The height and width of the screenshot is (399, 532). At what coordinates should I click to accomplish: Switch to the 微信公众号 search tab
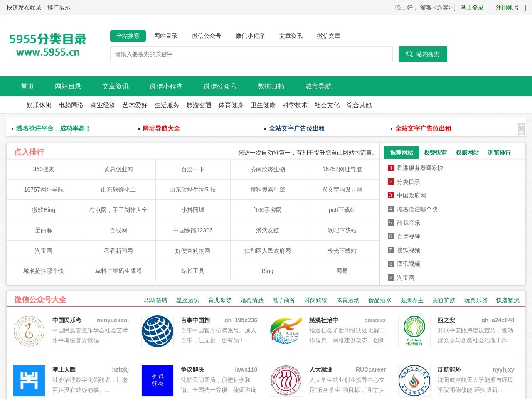(206, 36)
